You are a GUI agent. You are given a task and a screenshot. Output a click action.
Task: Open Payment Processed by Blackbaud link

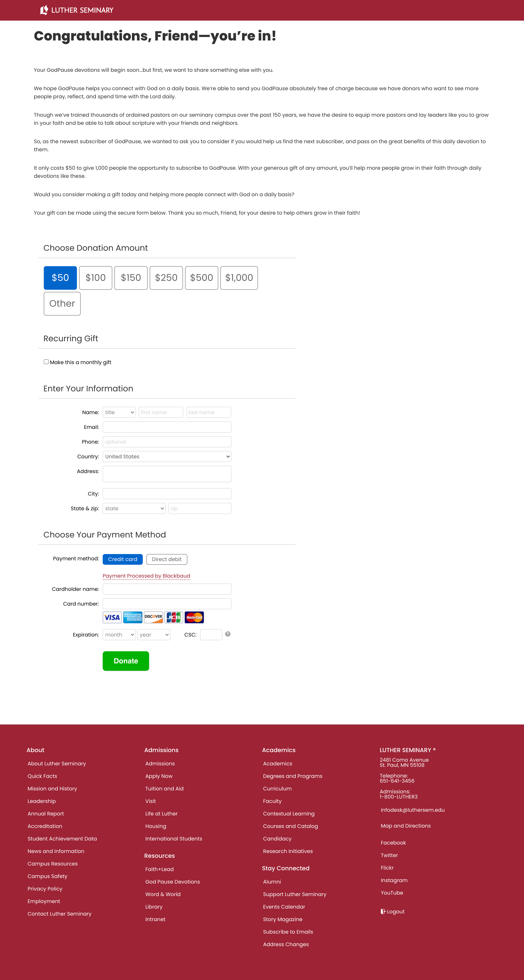(x=146, y=576)
